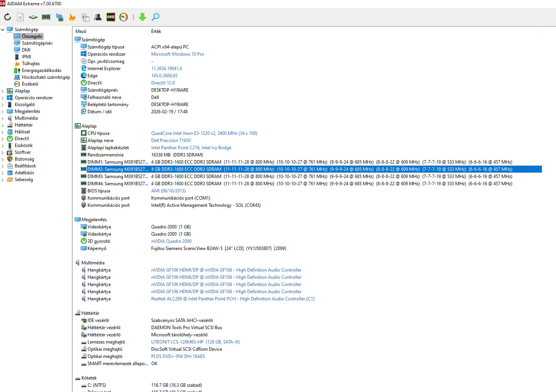Expand the Kiszolgáló tree node
The image size is (556, 392).
click(x=3, y=105)
